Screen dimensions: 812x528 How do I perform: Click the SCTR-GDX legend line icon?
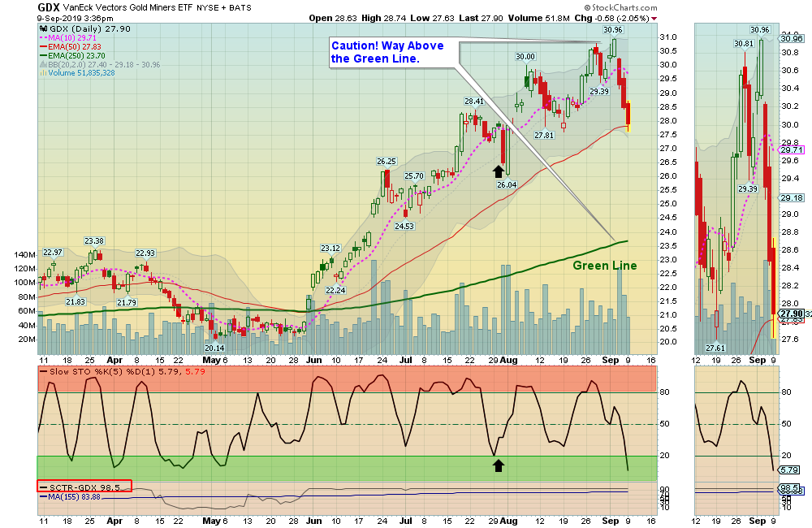click(43, 487)
